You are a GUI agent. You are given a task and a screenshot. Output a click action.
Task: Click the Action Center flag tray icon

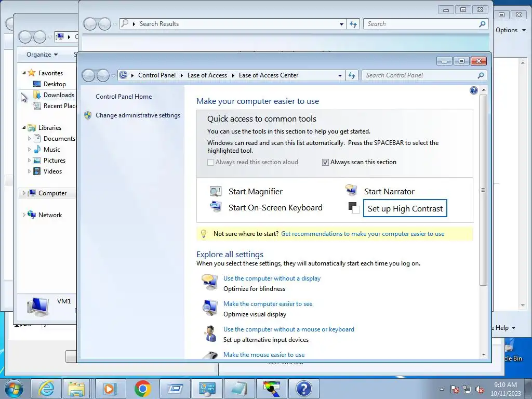coord(455,390)
